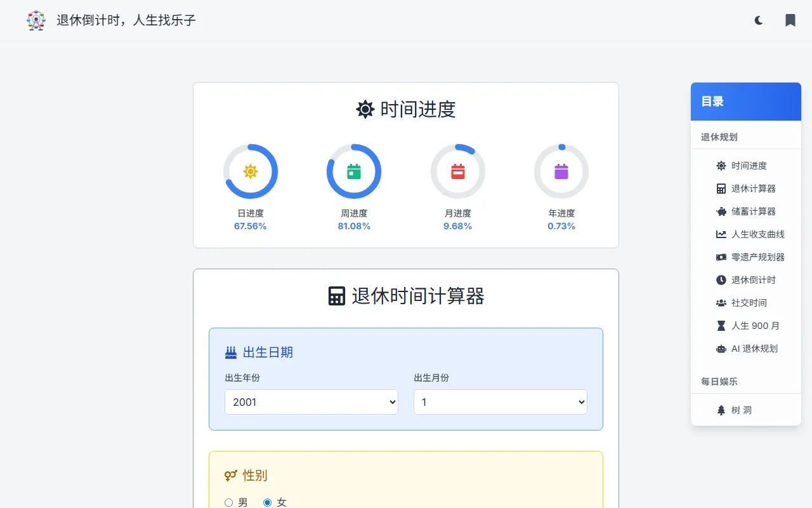Open 人生收支曲线 chart icon

pyautogui.click(x=721, y=234)
